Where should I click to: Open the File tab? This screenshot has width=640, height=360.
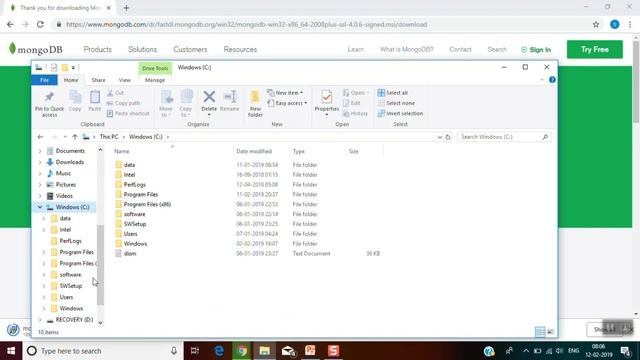point(44,80)
